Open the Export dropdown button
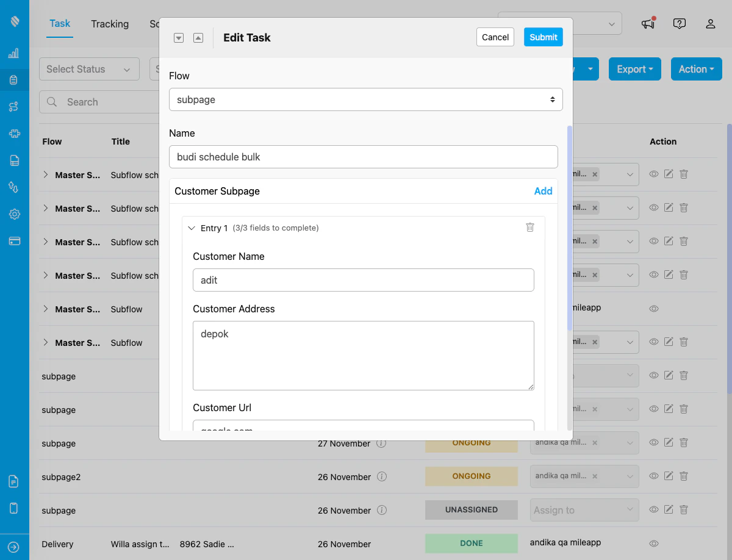This screenshot has width=732, height=560. (x=635, y=69)
